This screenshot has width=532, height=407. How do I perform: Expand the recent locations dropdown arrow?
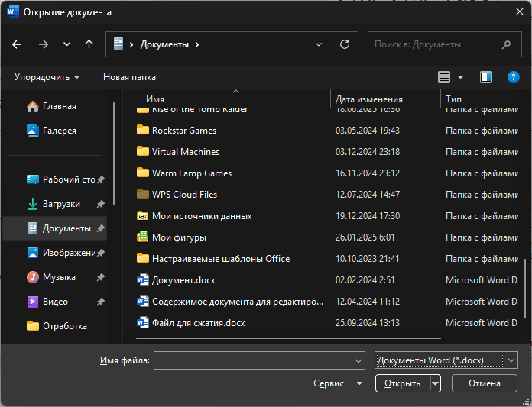[x=66, y=44]
